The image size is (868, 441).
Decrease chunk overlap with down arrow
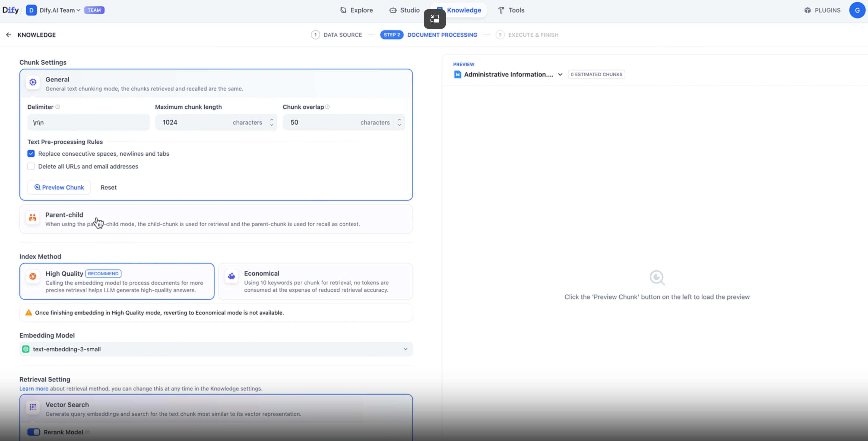399,125
